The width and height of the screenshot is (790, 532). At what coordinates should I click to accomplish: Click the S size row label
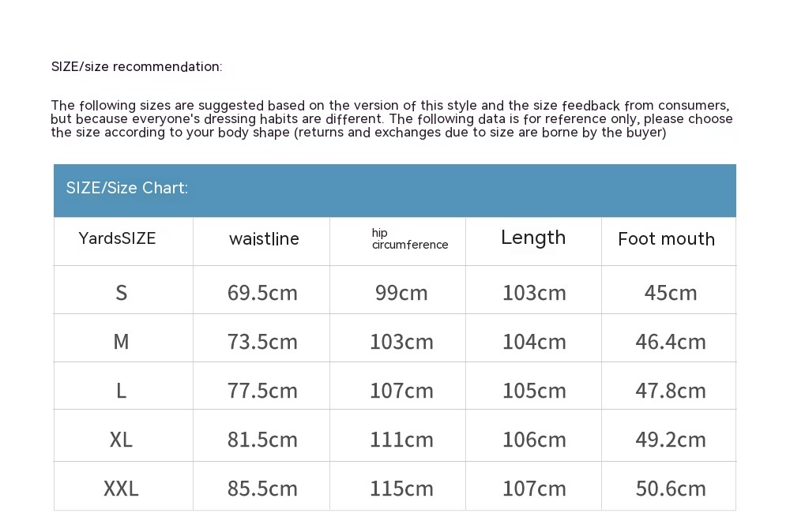(x=121, y=293)
